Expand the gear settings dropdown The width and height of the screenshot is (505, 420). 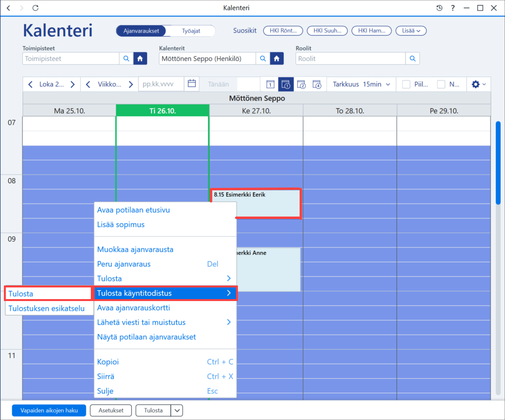tap(479, 84)
